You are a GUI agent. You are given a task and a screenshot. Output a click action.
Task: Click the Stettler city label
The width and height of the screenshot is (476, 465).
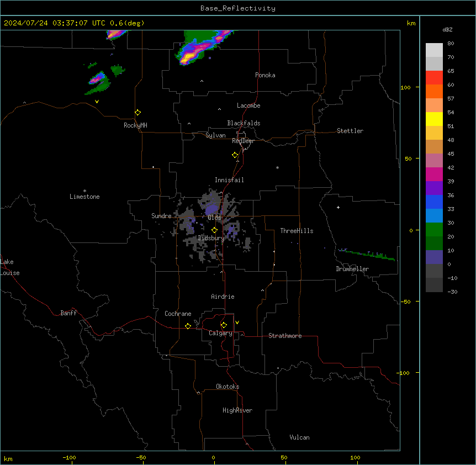pyautogui.click(x=350, y=131)
